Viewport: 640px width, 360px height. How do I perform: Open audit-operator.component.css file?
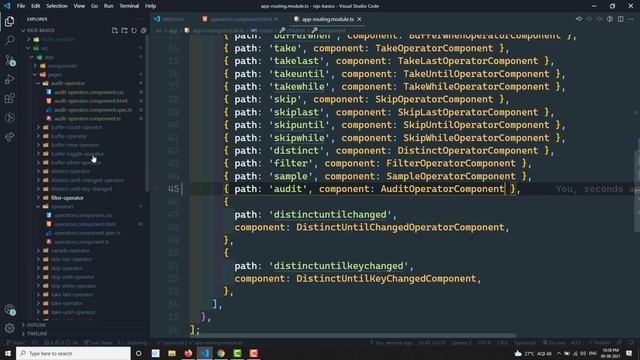pyautogui.click(x=89, y=92)
